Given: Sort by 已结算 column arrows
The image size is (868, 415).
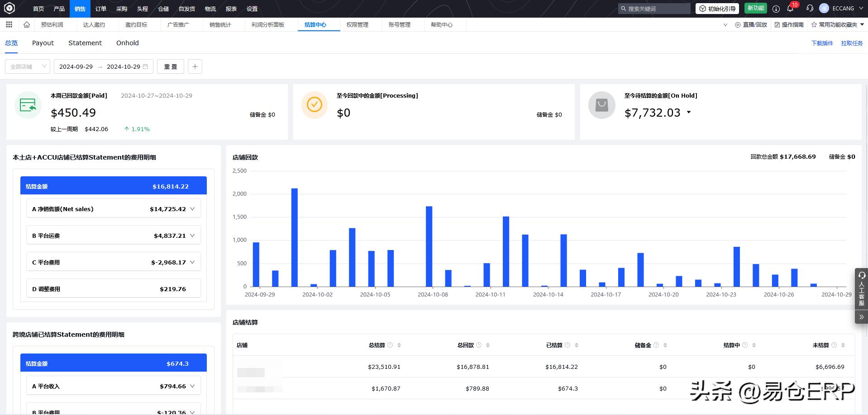Looking at the screenshot, I should click(x=577, y=345).
